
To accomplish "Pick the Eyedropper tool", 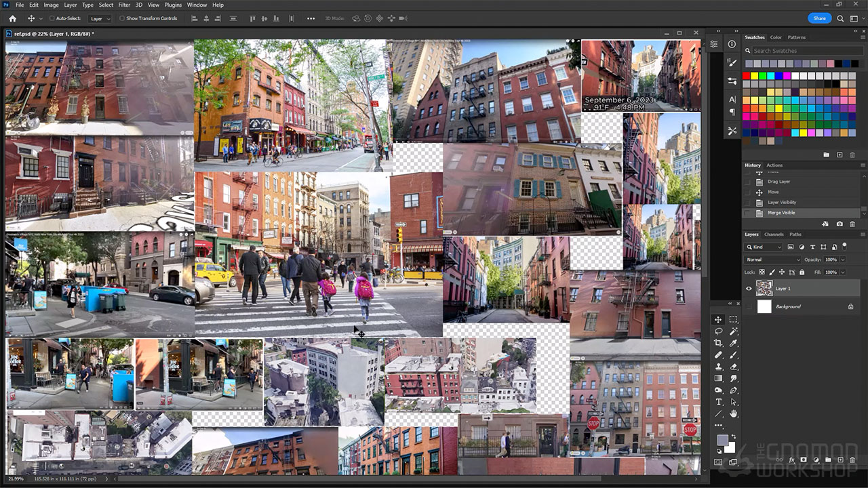I will pos(733,344).
